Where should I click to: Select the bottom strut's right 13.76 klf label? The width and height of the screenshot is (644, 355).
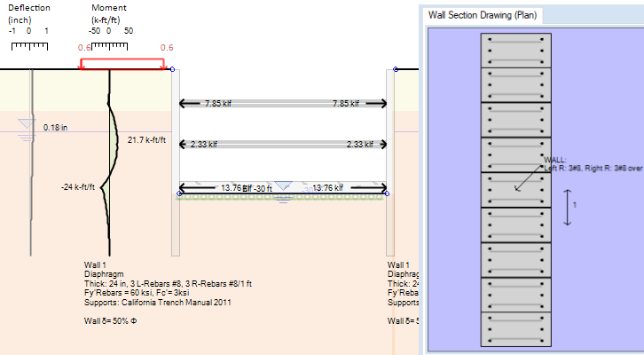(327, 188)
